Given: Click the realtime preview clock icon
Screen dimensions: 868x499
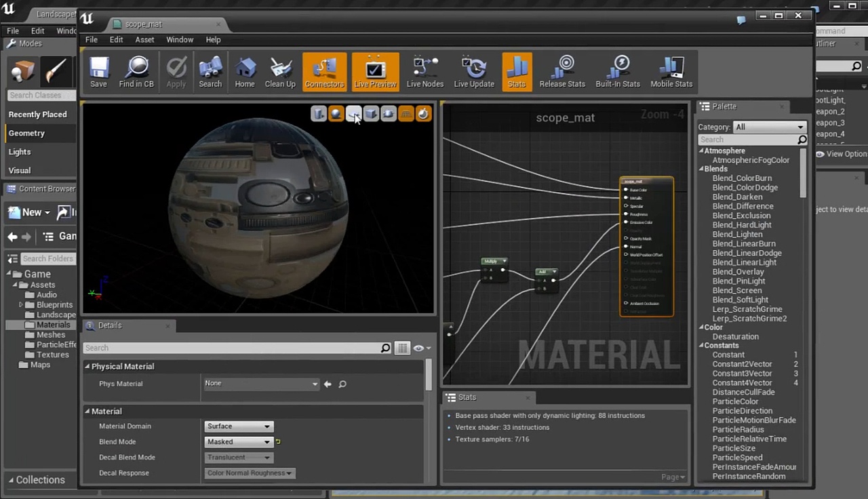Looking at the screenshot, I should point(423,114).
